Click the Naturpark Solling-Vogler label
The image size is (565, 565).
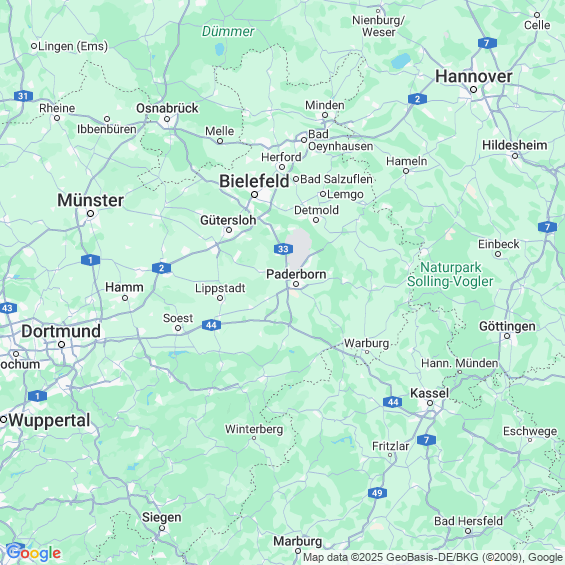point(450,274)
